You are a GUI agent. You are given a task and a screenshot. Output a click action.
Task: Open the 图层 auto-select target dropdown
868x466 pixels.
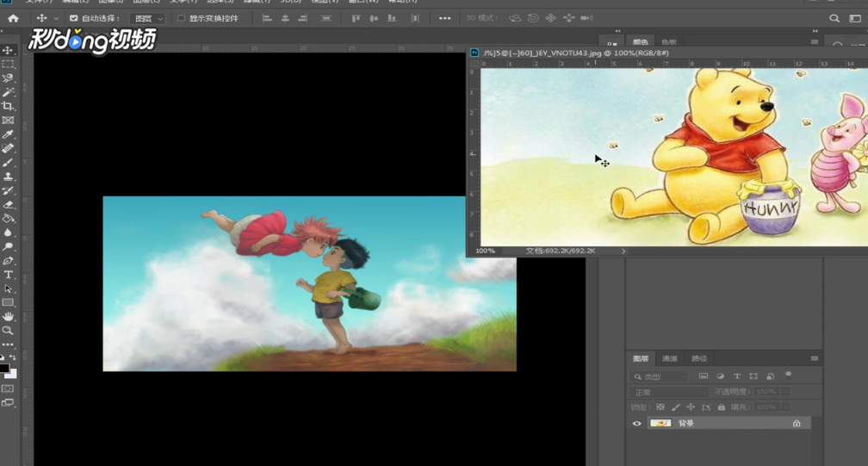click(148, 18)
